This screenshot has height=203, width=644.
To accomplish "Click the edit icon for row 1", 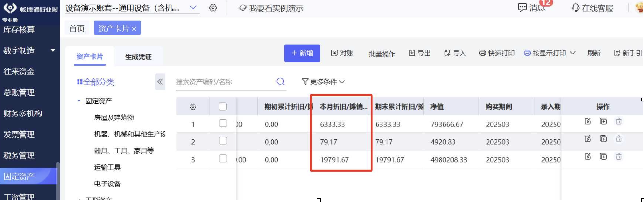I will pos(588,121).
